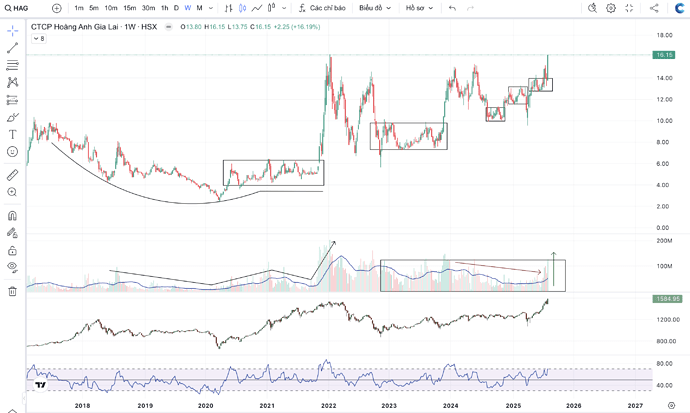Select the text annotation tool
The height and width of the screenshot is (413, 690).
point(12,135)
